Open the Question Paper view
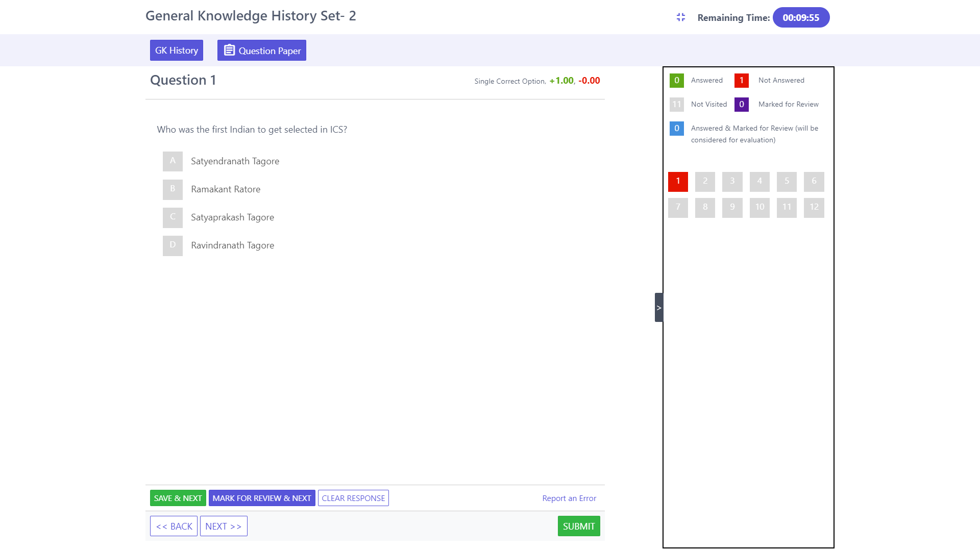The height and width of the screenshot is (551, 980). [261, 51]
